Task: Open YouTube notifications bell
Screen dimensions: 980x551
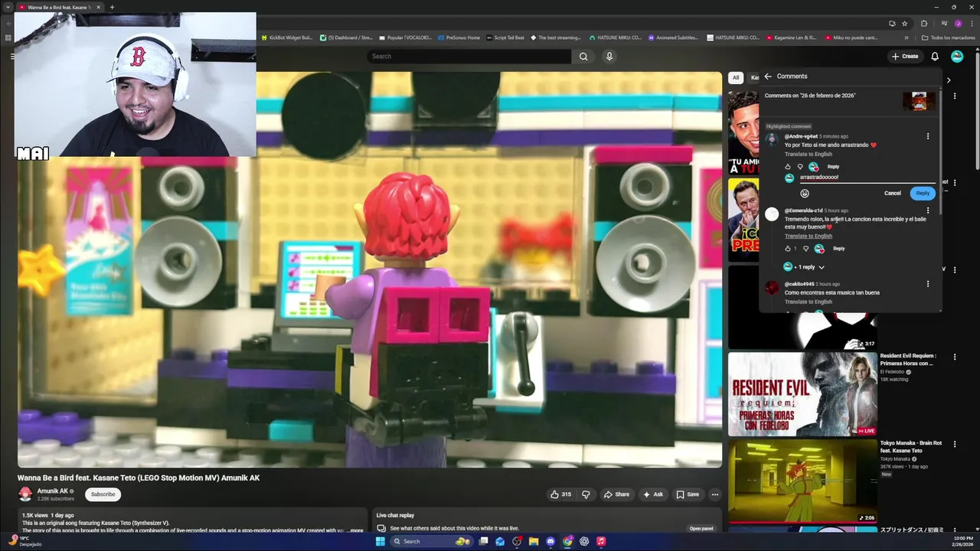Action: click(935, 56)
